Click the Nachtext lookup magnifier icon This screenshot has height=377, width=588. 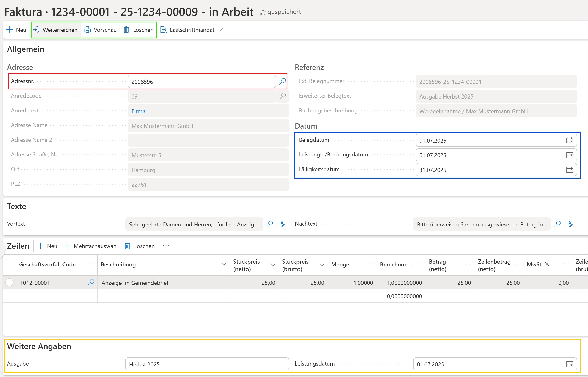pyautogui.click(x=557, y=224)
